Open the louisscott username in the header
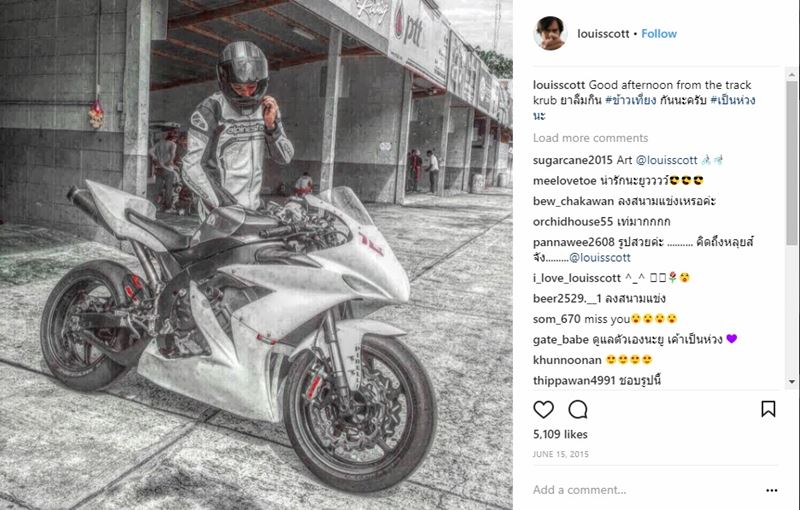This screenshot has height=510, width=800. coord(603,34)
